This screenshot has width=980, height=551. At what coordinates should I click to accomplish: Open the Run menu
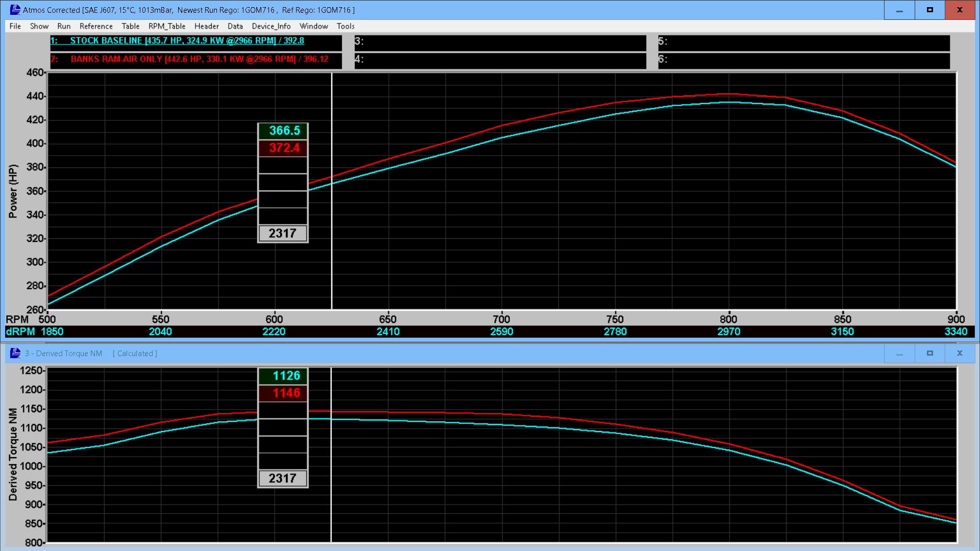(64, 26)
